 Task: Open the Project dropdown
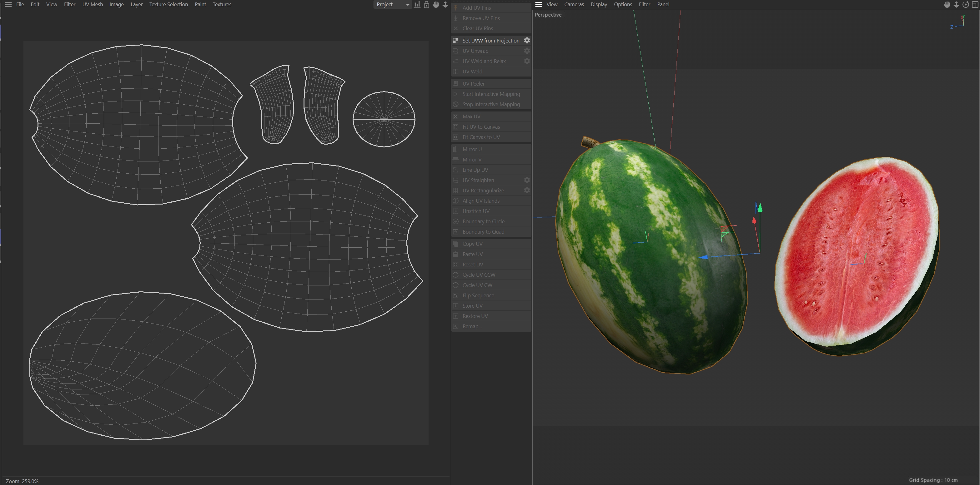(x=392, y=5)
